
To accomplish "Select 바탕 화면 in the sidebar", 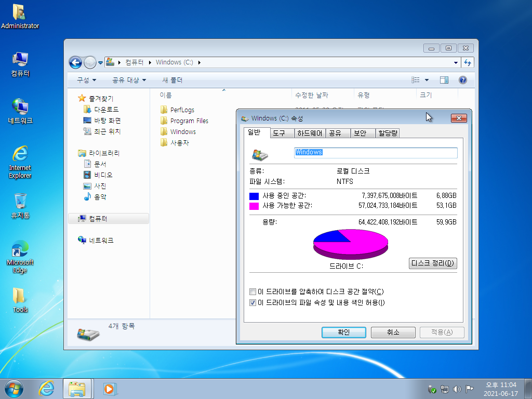I will [102, 121].
